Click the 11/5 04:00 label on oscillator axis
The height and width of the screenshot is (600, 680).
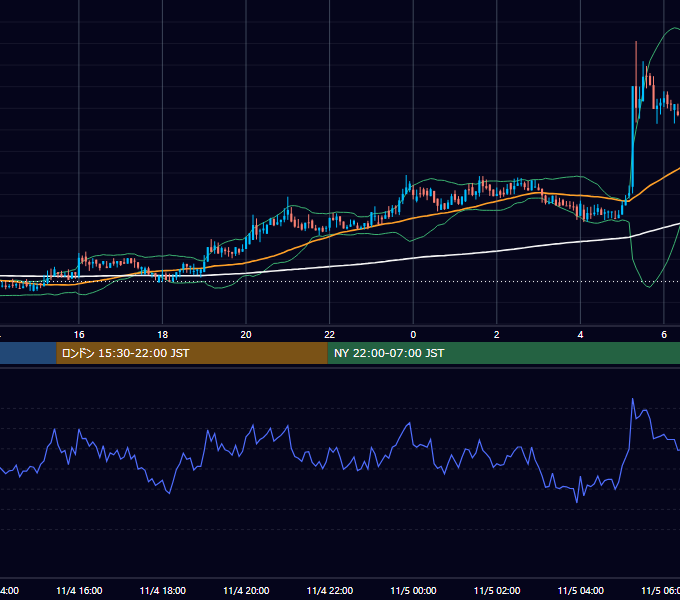[580, 590]
